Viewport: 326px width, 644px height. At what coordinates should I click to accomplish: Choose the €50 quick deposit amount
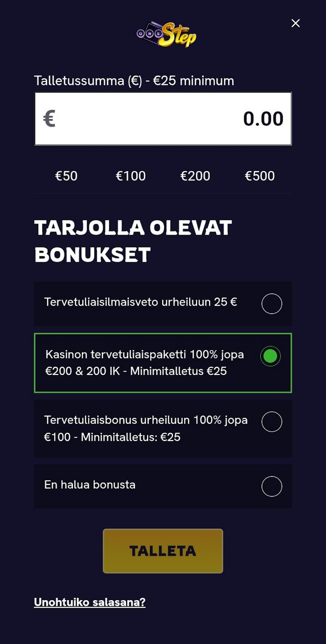pyautogui.click(x=66, y=176)
